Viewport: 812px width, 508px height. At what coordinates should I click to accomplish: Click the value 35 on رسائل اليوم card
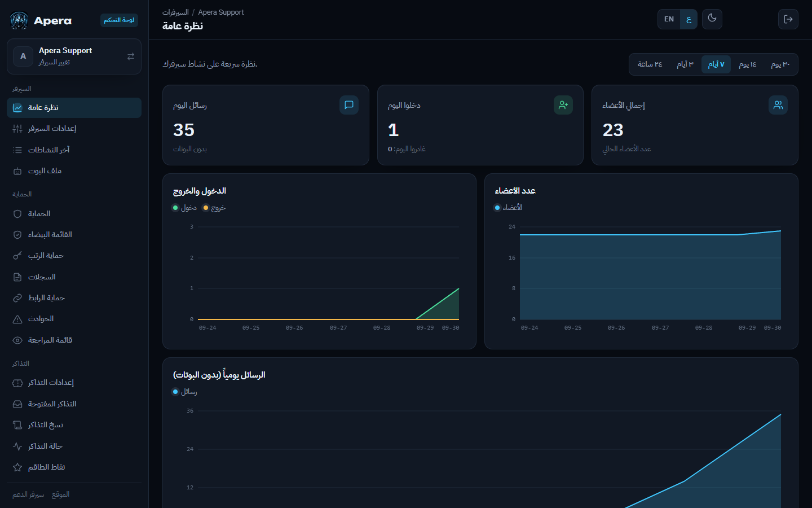[184, 130]
